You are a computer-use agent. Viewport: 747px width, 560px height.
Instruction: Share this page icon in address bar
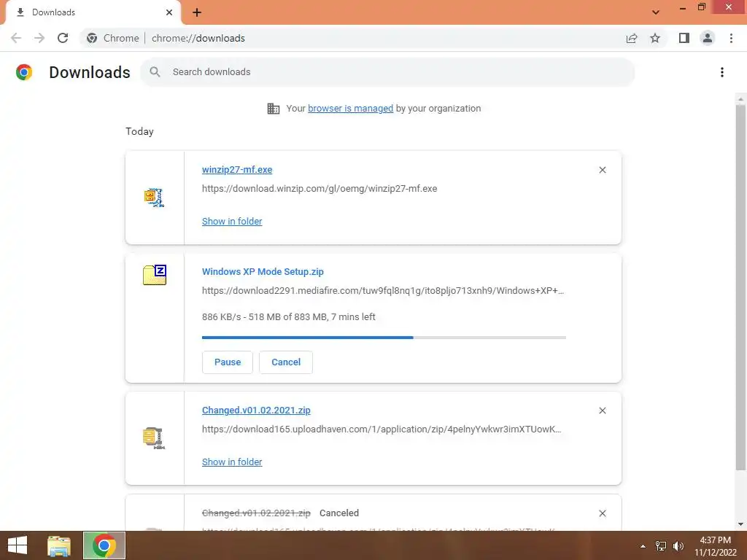(632, 38)
